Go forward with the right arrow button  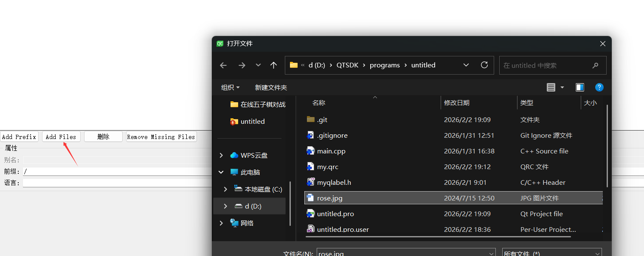tap(242, 65)
